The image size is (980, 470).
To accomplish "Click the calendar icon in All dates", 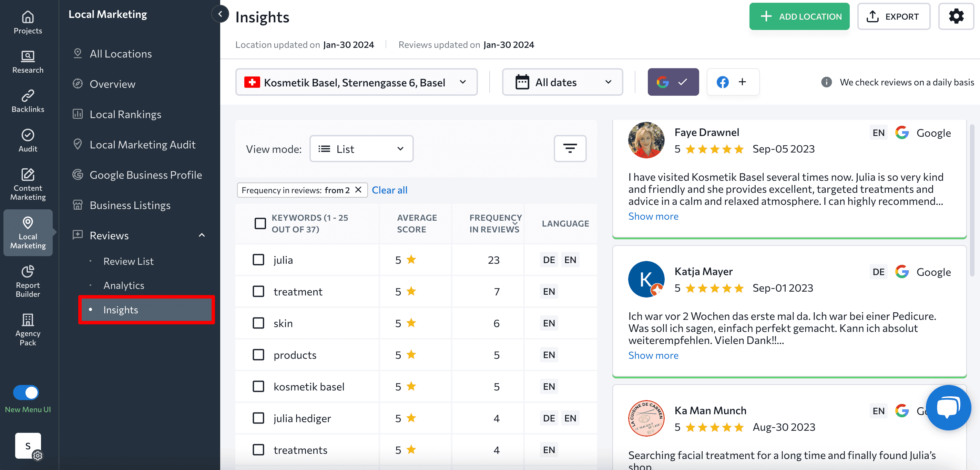I will pyautogui.click(x=522, y=82).
